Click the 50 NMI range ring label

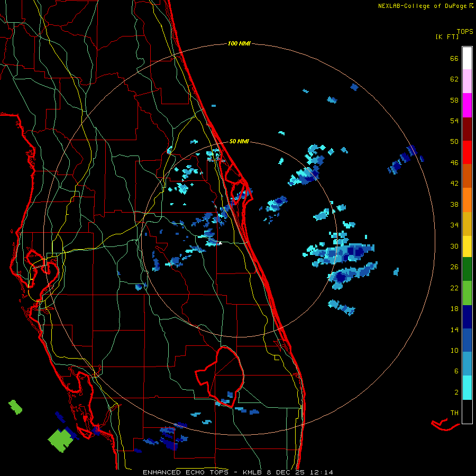pos(239,141)
